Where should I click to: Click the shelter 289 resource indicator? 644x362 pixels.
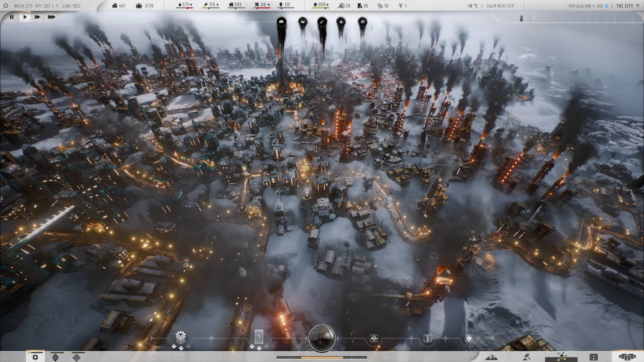[235, 5]
